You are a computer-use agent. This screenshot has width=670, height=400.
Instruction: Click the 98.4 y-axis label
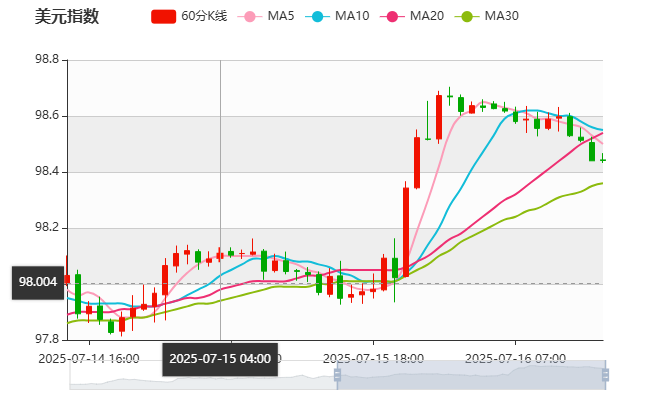[47, 172]
